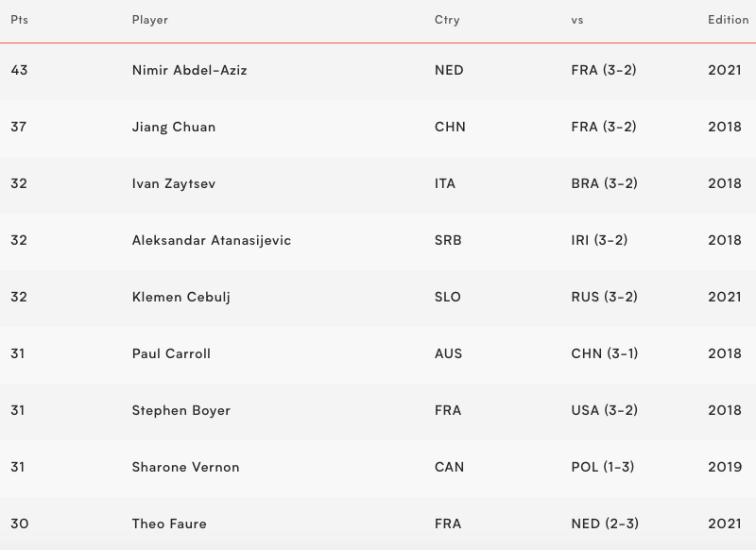This screenshot has height=550, width=756.
Task: Click the 43 points cell
Action: click(x=19, y=70)
